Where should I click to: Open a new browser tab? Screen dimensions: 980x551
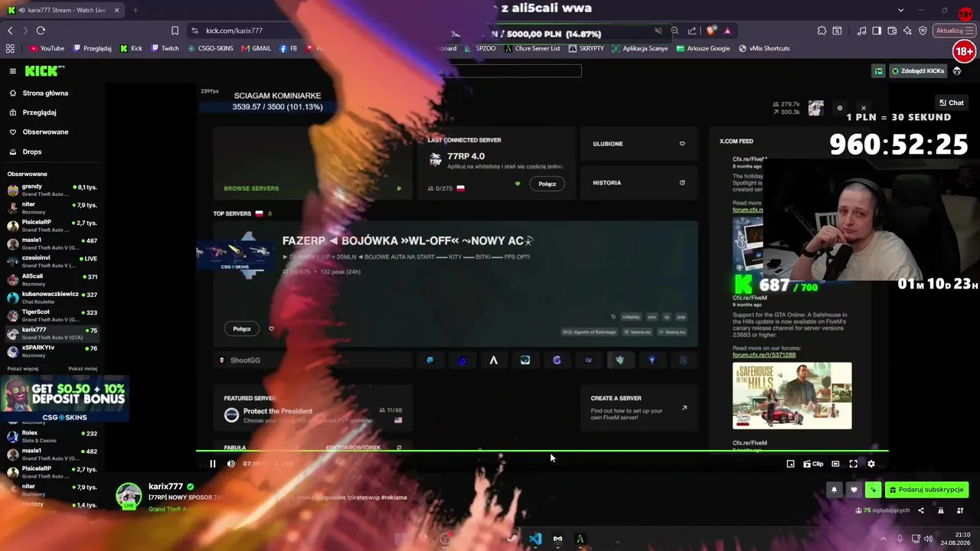[136, 10]
